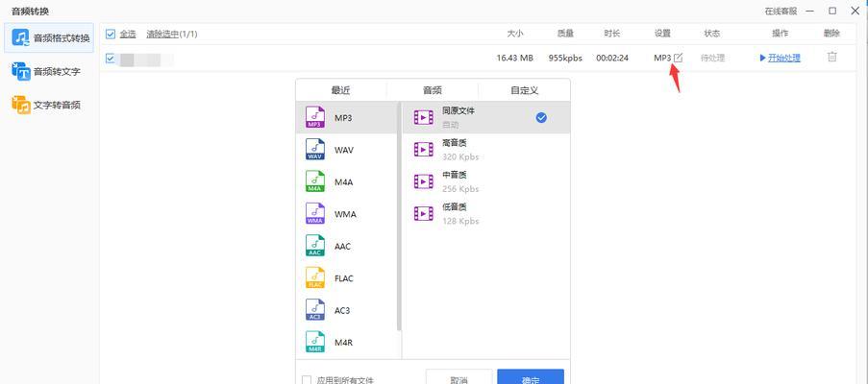868x384 pixels.
Task: Select the WAV format icon
Action: pyautogui.click(x=315, y=150)
